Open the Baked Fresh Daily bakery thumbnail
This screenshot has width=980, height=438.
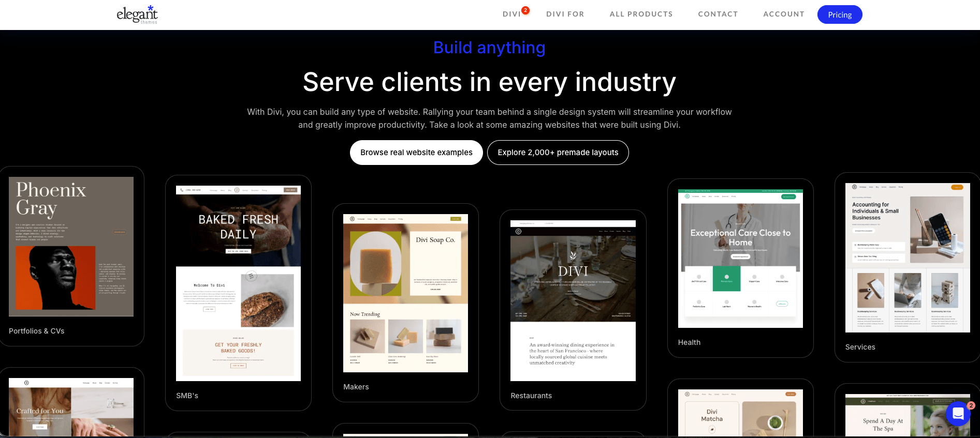(x=238, y=283)
